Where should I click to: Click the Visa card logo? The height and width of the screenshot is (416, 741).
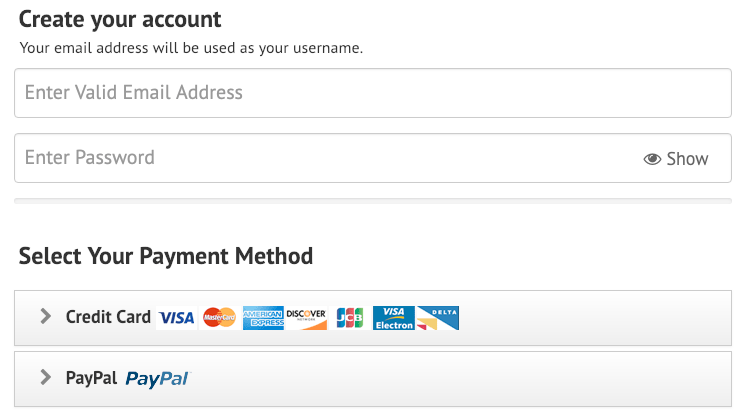coord(176,318)
